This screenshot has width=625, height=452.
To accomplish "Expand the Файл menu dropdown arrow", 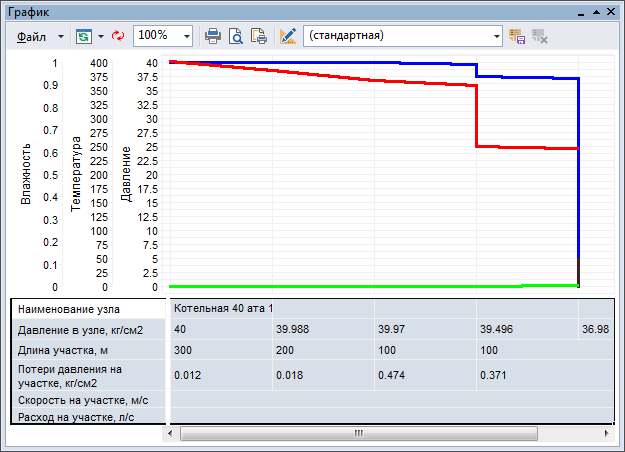I will click(60, 35).
